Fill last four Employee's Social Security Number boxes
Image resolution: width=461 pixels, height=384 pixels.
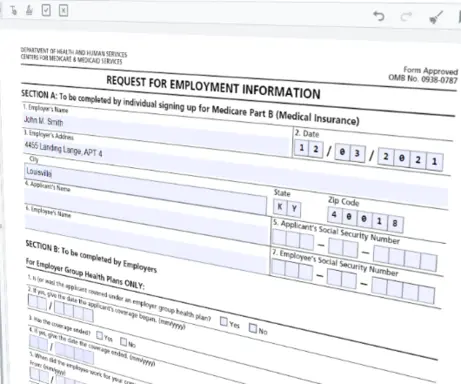403,291
